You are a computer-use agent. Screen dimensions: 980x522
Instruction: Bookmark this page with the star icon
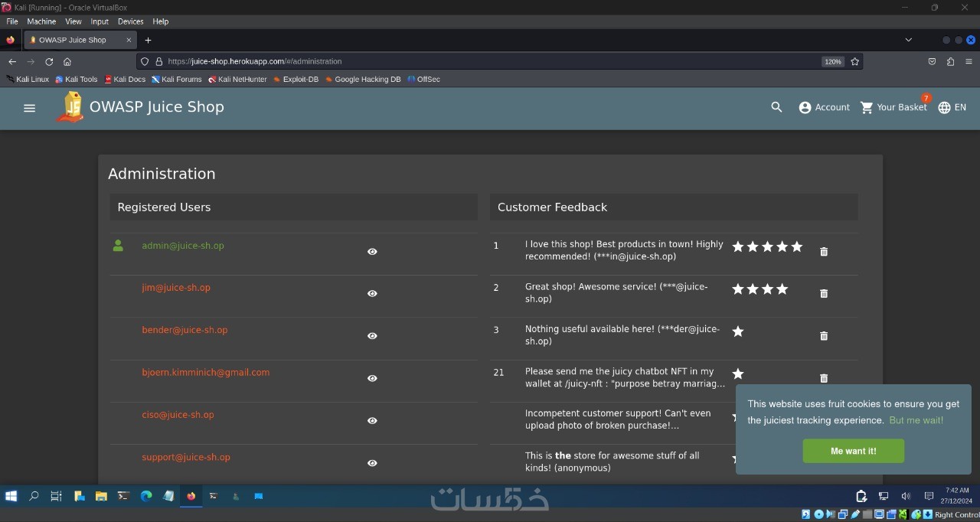[854, 61]
